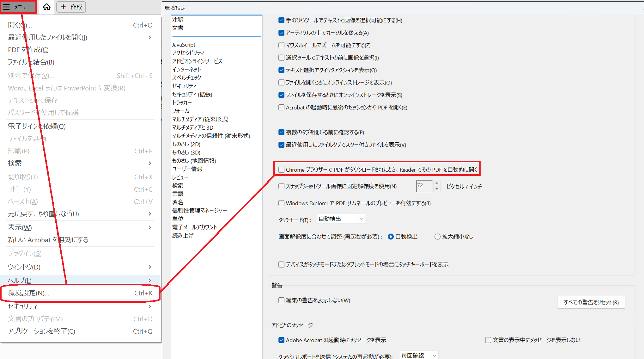Enable Chrome ブラウザー PDF auto-open checkbox

pyautogui.click(x=281, y=170)
